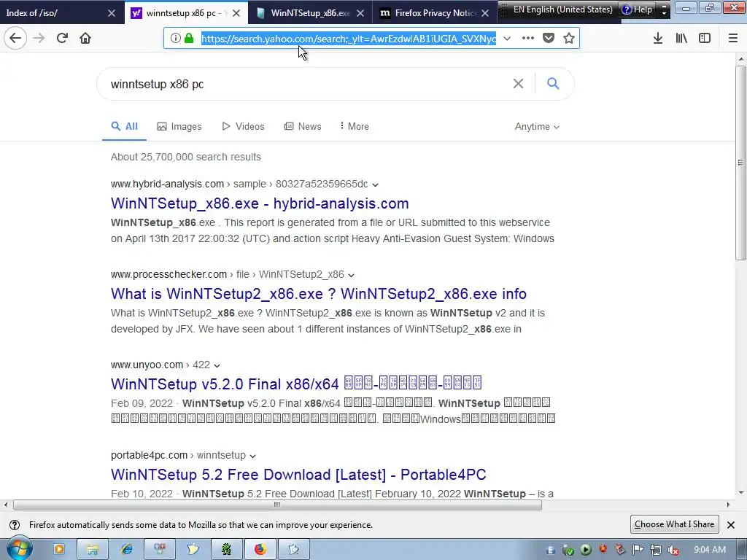
Task: Open the Downloads panel
Action: point(658,38)
